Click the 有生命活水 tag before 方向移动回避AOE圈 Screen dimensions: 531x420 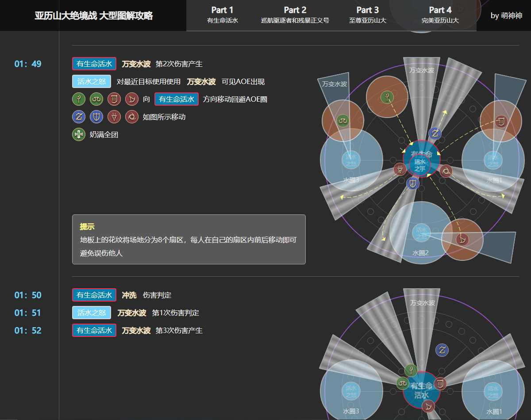coord(177,99)
